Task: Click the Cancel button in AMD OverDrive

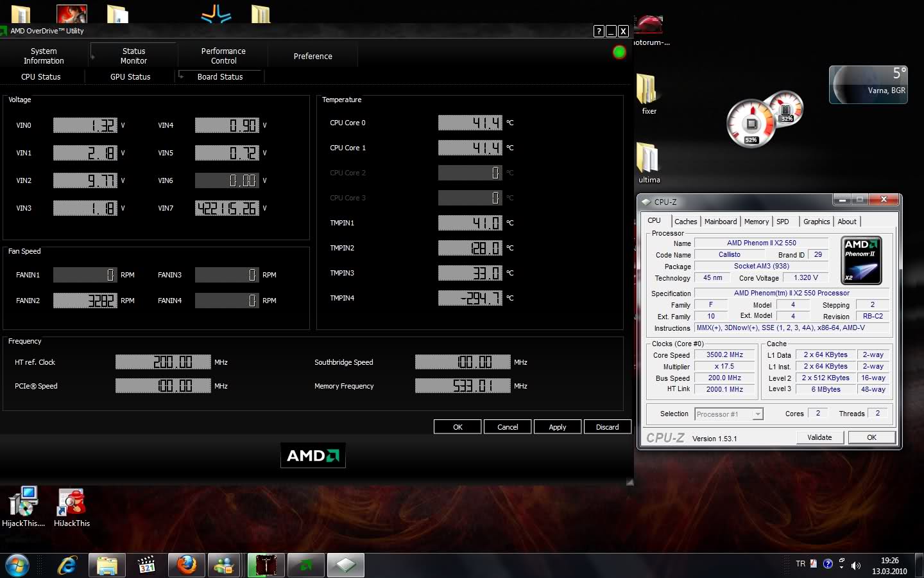Action: (x=508, y=426)
